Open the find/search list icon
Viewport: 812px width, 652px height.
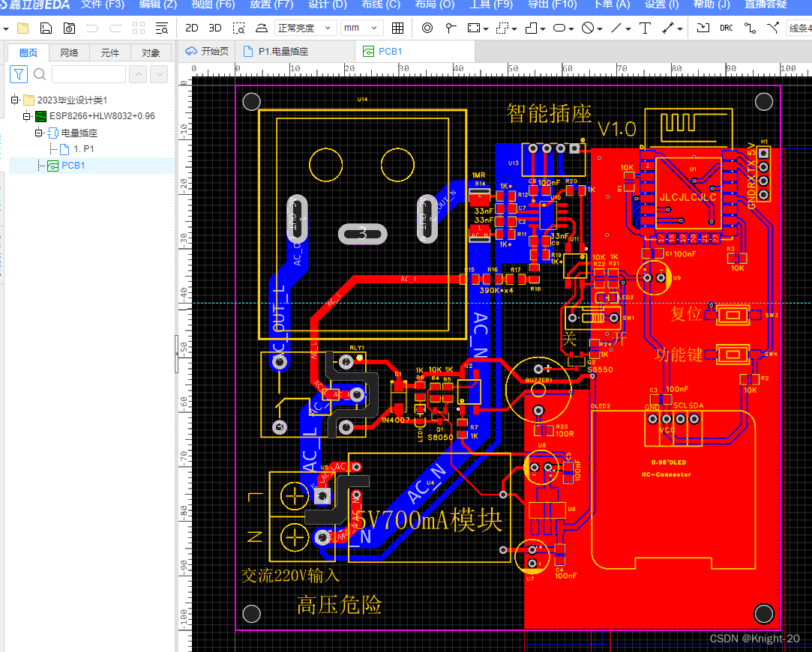(161, 28)
